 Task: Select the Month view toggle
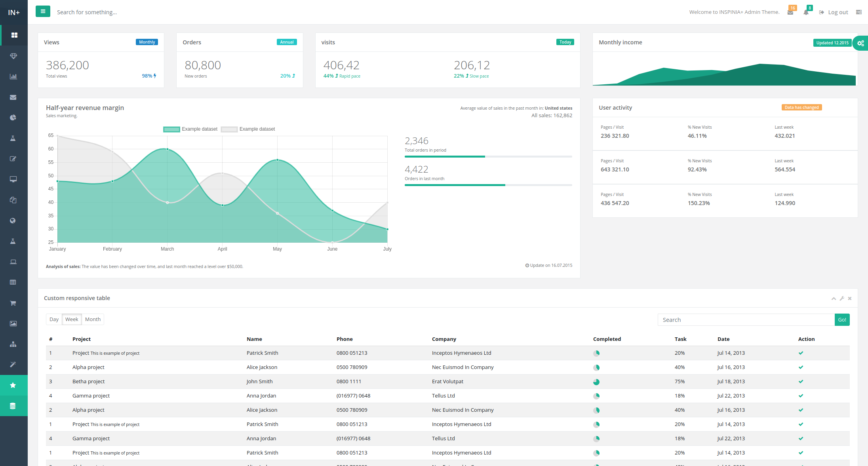point(93,320)
